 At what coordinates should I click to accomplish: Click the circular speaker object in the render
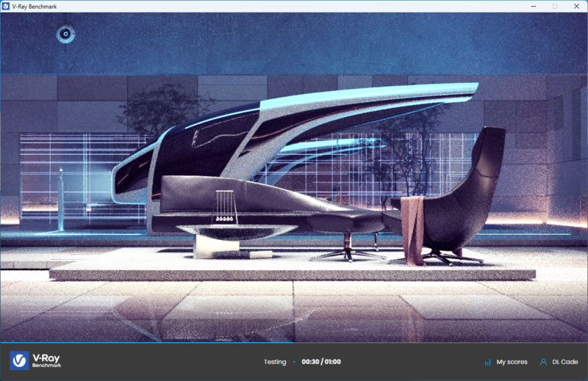65,33
